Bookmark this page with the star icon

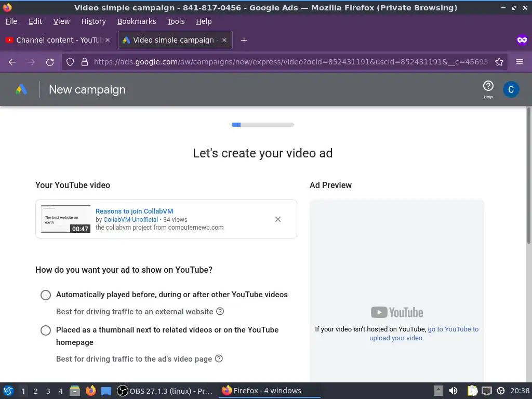pyautogui.click(x=499, y=62)
